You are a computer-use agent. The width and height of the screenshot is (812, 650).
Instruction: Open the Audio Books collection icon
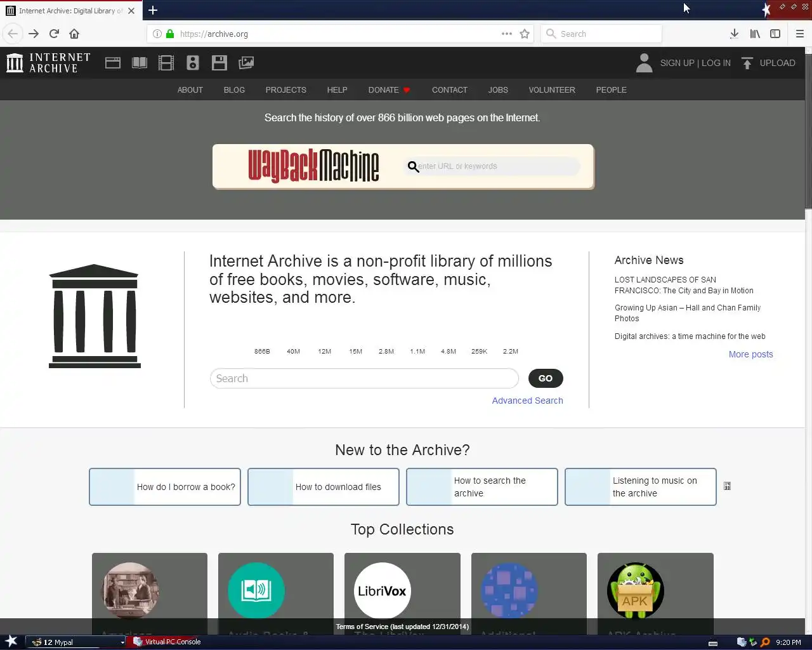256,591
